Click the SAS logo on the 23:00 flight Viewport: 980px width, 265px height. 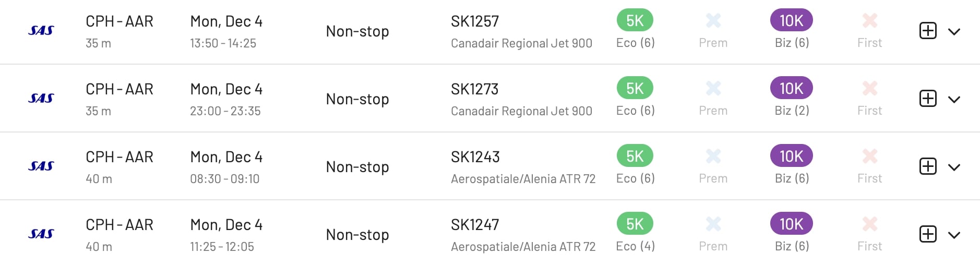(x=41, y=99)
